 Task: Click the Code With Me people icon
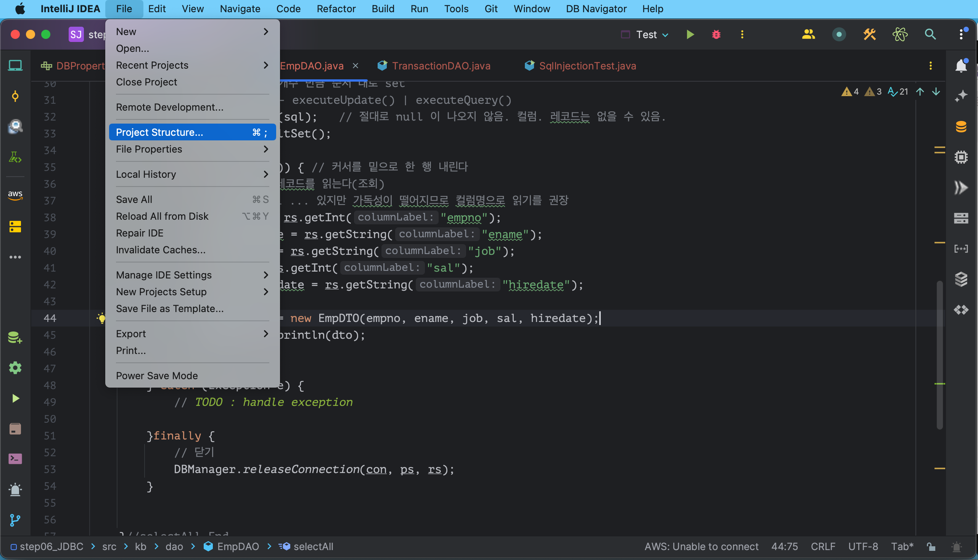[808, 35]
